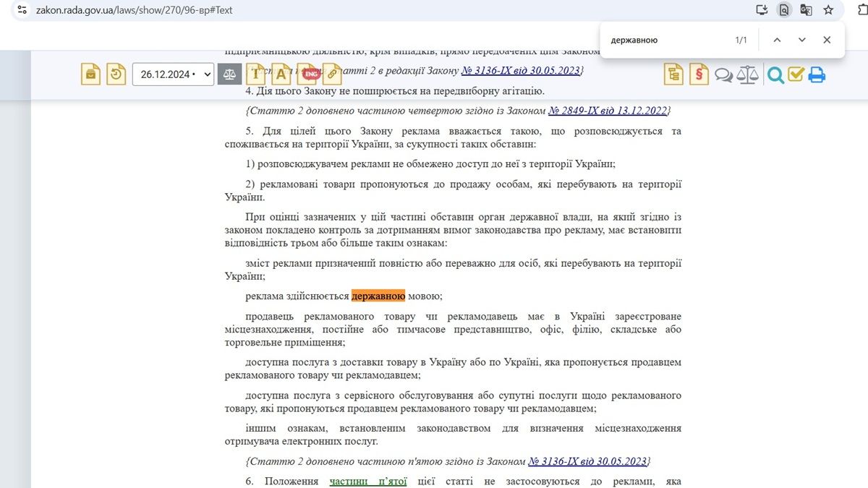This screenshot has height=488, width=868.
Task: Expand the 26.12.2024 edition date dropdown
Action: click(173, 74)
